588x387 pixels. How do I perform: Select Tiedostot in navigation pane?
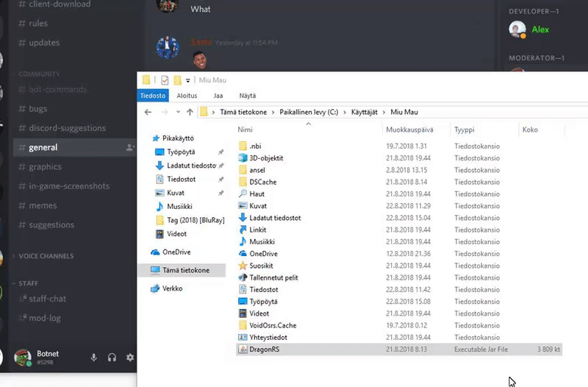[x=182, y=179]
